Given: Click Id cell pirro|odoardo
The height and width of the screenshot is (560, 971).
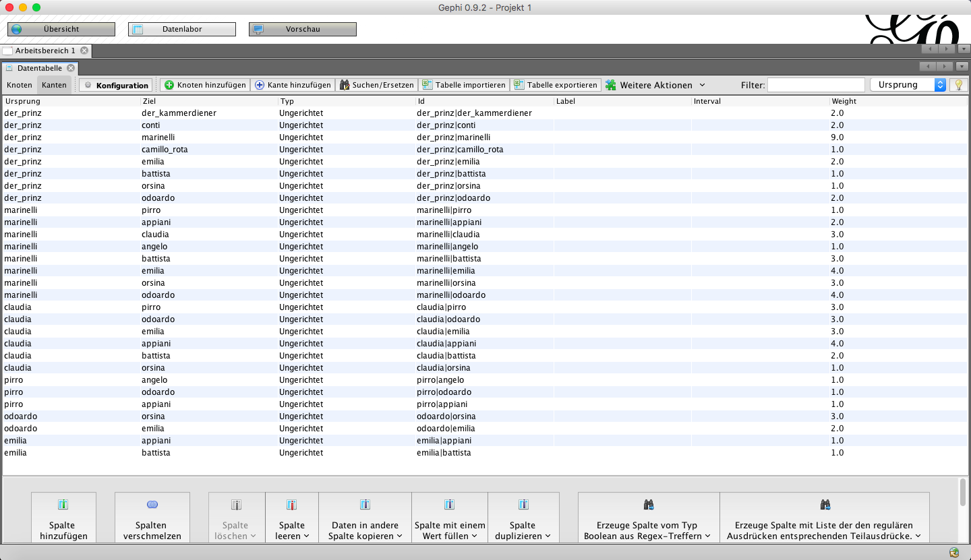Looking at the screenshot, I should coord(484,392).
